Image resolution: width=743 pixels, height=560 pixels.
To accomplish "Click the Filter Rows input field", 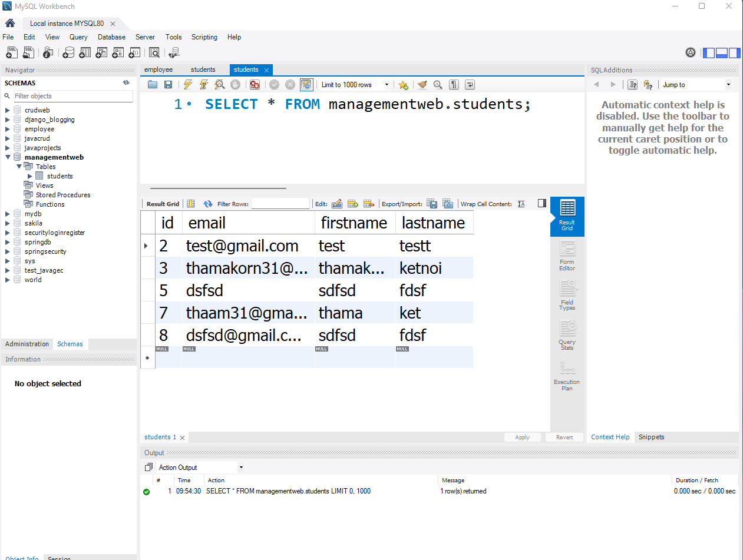I will [x=280, y=204].
